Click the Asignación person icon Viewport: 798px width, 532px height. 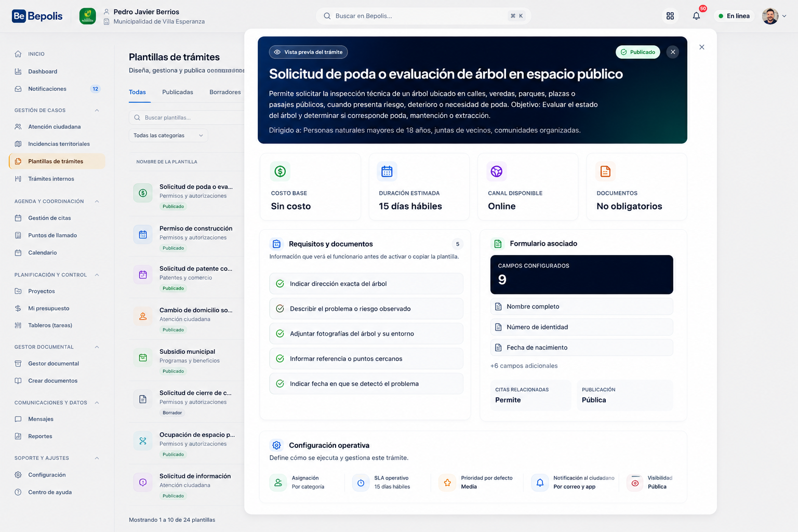(278, 483)
